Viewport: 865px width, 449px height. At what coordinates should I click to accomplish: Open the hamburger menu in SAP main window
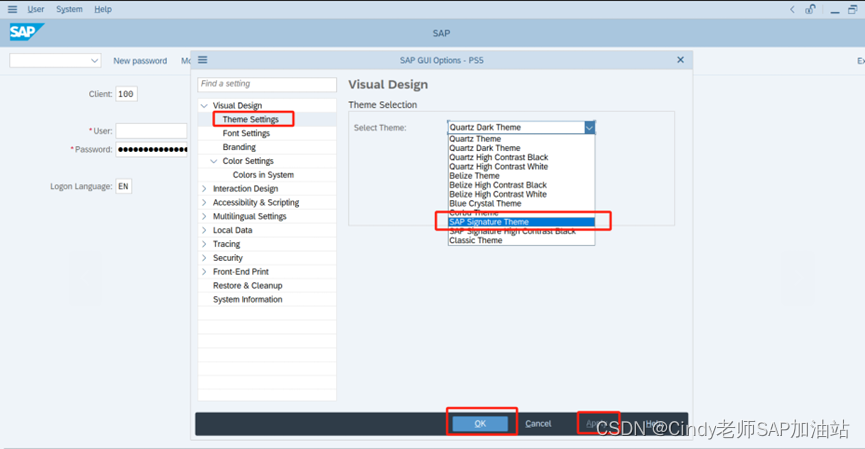(12, 9)
